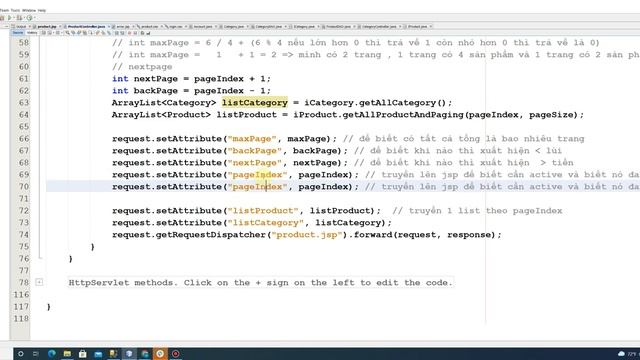The width and height of the screenshot is (640, 360).
Task: Open Task View from the taskbar
Action: tap(36, 353)
